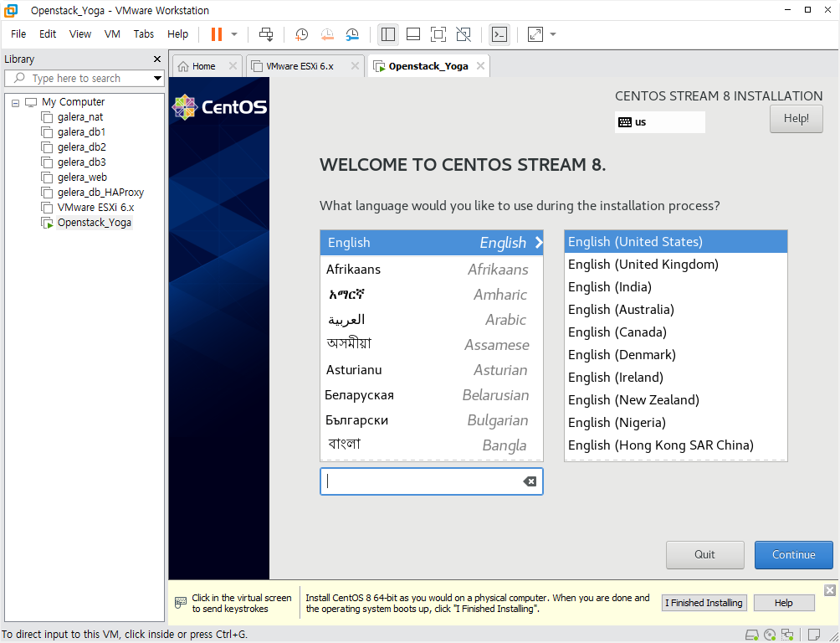
Task: Select Amharic language row
Action: 431,295
